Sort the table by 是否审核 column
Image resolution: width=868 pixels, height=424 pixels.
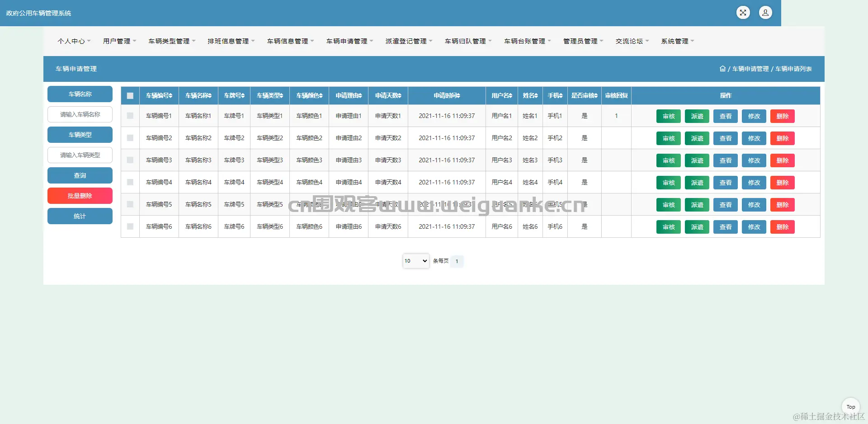point(585,95)
